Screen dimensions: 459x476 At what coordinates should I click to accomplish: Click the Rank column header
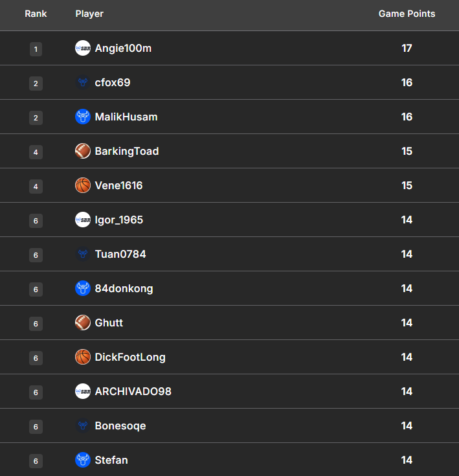[x=36, y=14]
